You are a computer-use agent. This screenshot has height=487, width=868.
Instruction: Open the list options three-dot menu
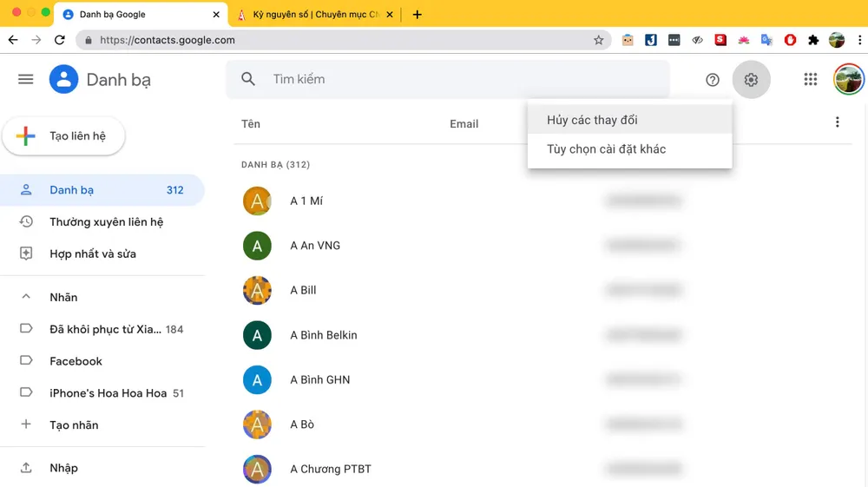click(837, 122)
